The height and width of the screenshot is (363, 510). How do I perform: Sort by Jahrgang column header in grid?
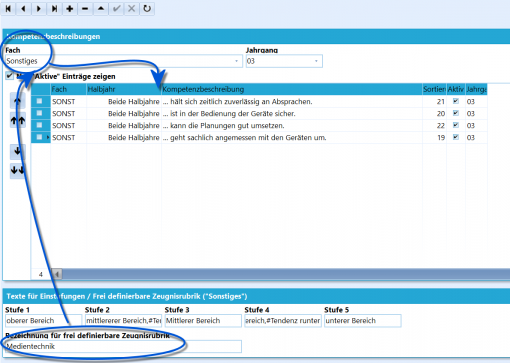click(x=476, y=89)
